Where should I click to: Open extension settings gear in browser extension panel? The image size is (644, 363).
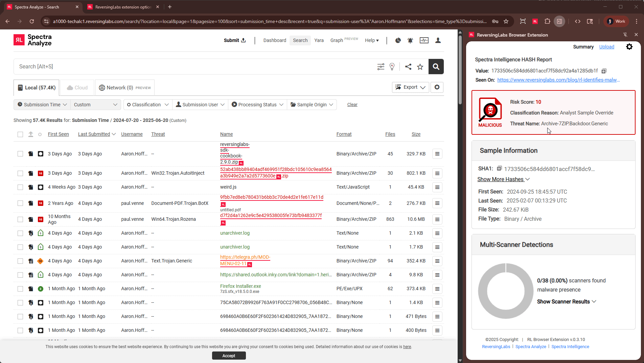click(x=629, y=47)
